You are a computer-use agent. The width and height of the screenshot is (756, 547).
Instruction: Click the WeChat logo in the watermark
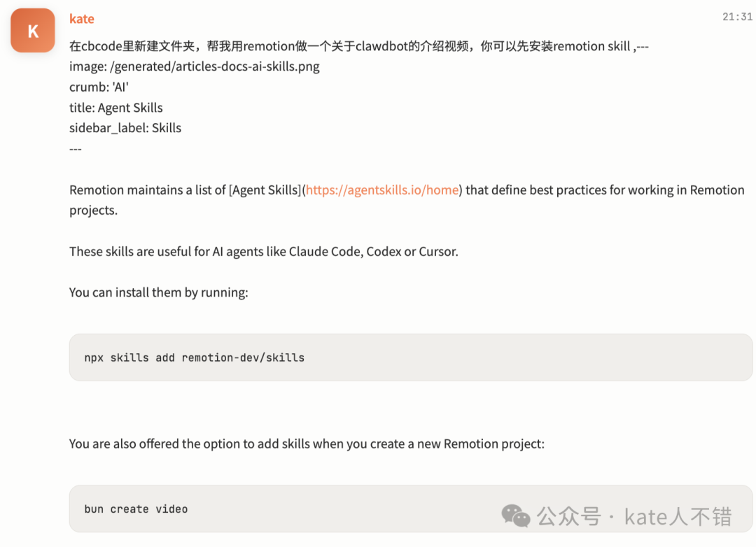tap(516, 516)
